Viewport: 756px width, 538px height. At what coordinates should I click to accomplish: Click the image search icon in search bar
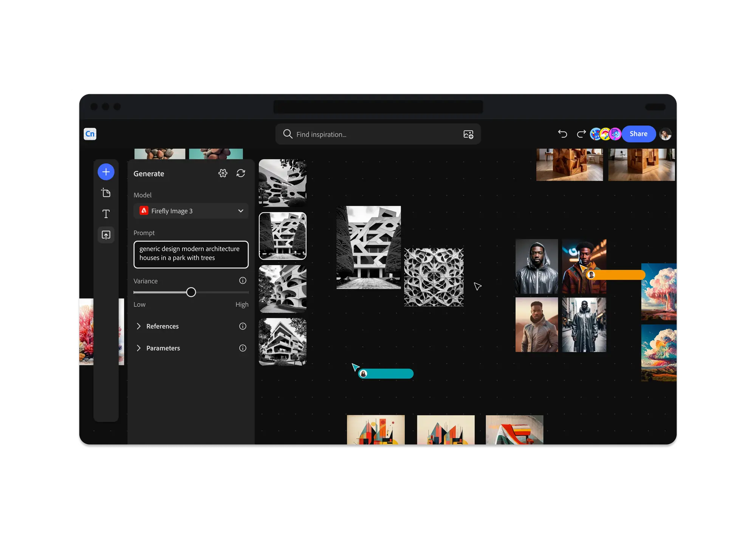tap(468, 134)
